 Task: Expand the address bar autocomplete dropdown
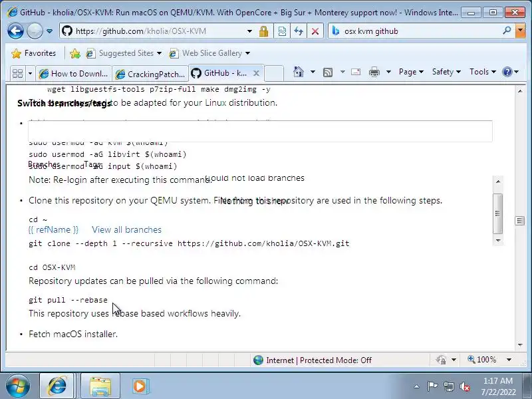pos(250,31)
